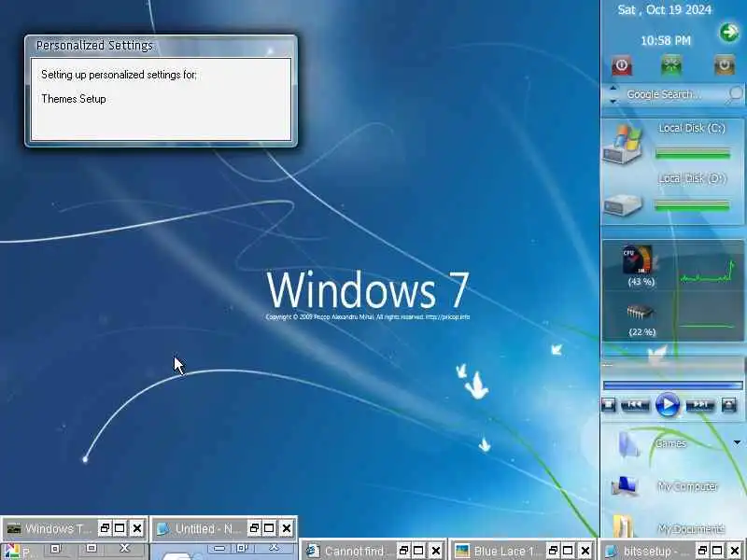Close the 'Cannot find...' minimized window
Image resolution: width=747 pixels, height=560 pixels.
435,551
